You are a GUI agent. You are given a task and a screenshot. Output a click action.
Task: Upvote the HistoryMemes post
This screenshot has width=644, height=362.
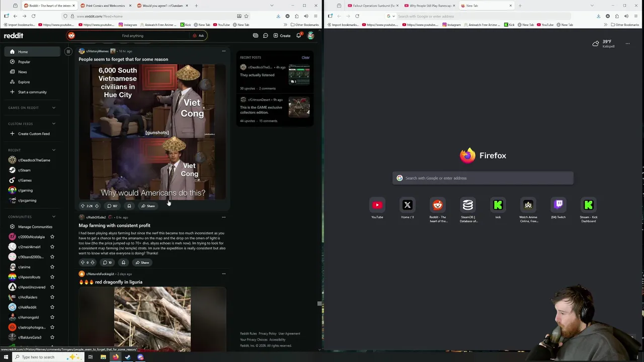click(x=83, y=206)
